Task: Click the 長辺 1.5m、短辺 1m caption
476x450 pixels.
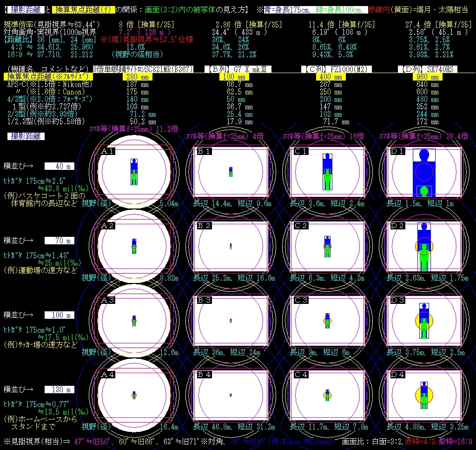Action: 420,203
